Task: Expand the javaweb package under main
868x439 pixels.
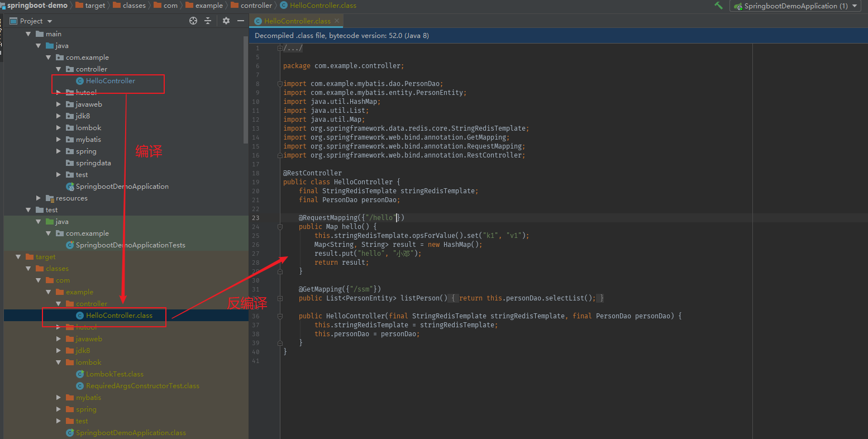Action: [x=59, y=104]
